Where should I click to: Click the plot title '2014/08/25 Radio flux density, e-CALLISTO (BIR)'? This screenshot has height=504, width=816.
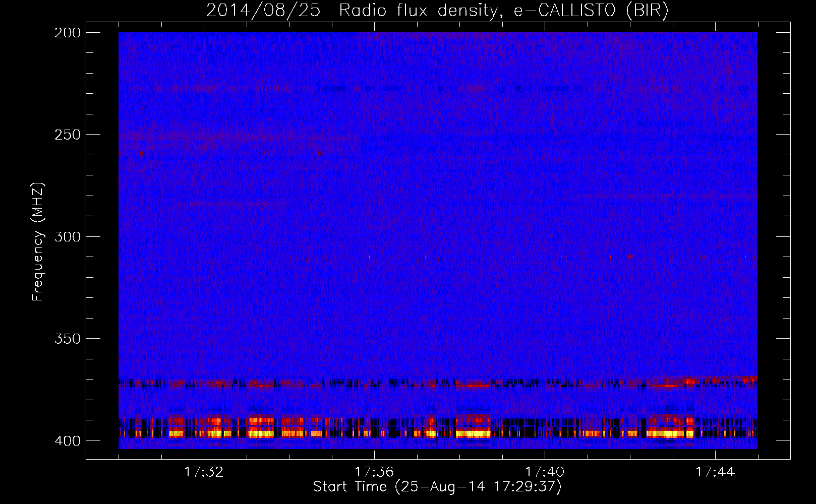(437, 11)
